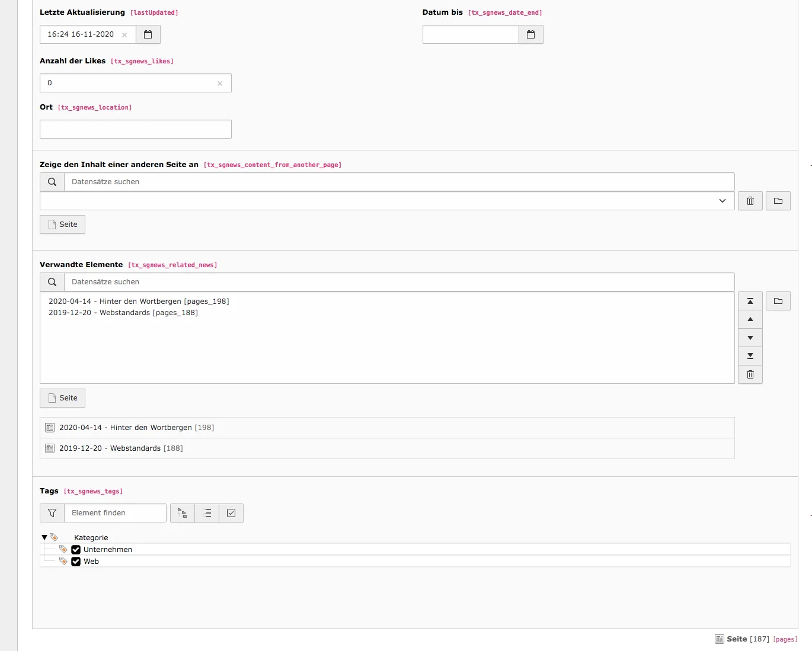Select Webstandards entry in the related elements list
This screenshot has width=812, height=651.
(123, 312)
